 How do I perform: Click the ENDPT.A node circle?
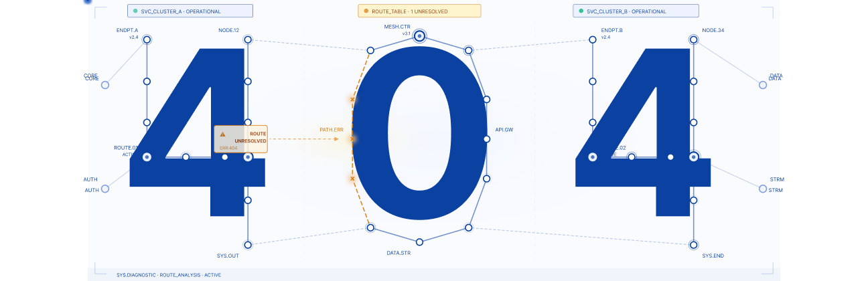(x=147, y=40)
